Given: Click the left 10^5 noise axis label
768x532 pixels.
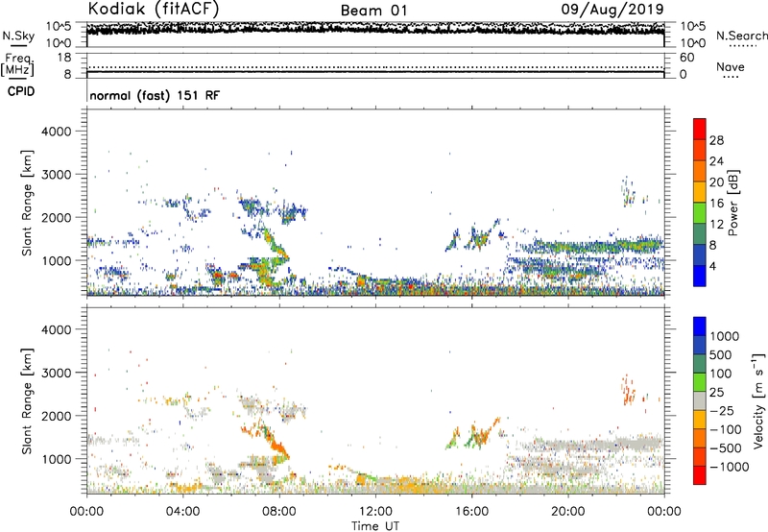Looking at the screenshot, I should point(59,26).
